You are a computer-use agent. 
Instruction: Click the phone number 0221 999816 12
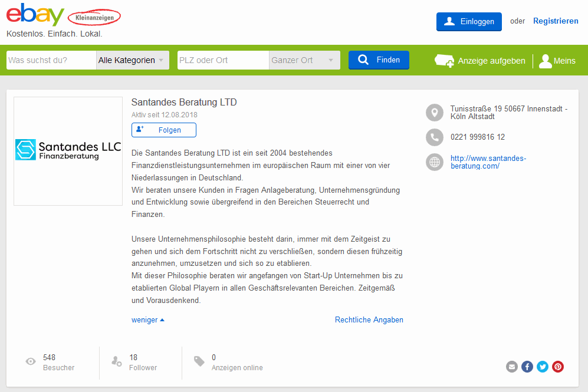pyautogui.click(x=478, y=137)
